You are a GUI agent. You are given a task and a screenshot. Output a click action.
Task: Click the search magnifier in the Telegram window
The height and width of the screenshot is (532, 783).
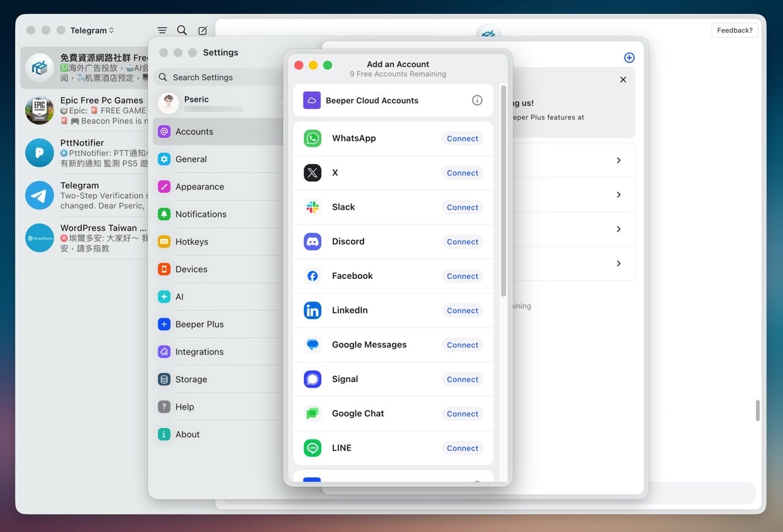pyautogui.click(x=182, y=30)
